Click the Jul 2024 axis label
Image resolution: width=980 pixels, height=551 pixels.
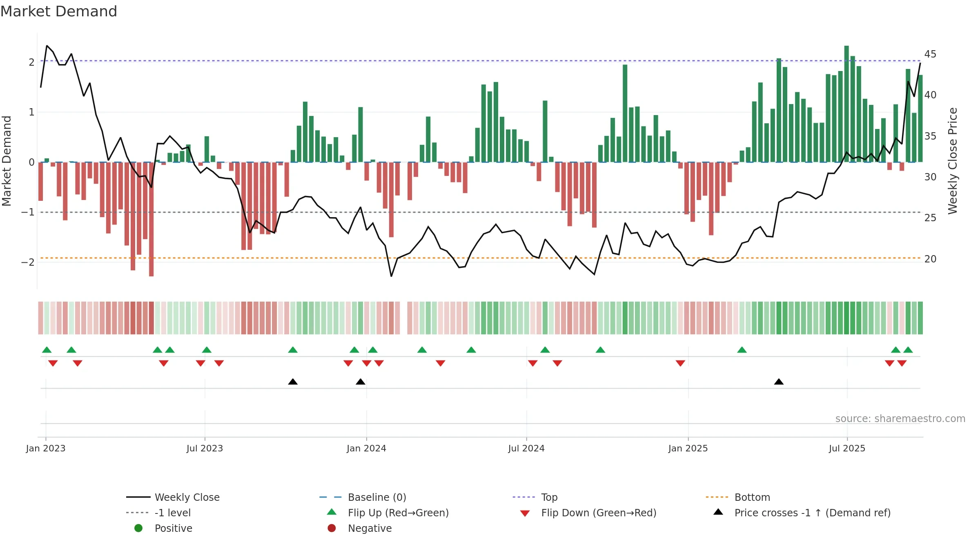[526, 448]
